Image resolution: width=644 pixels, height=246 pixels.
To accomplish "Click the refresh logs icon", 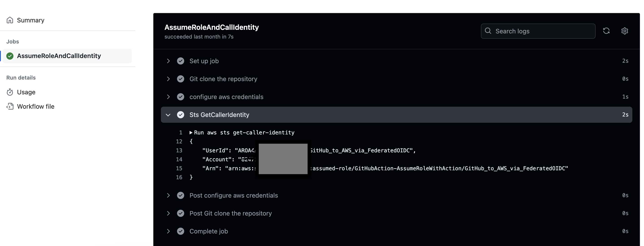I will click(607, 31).
